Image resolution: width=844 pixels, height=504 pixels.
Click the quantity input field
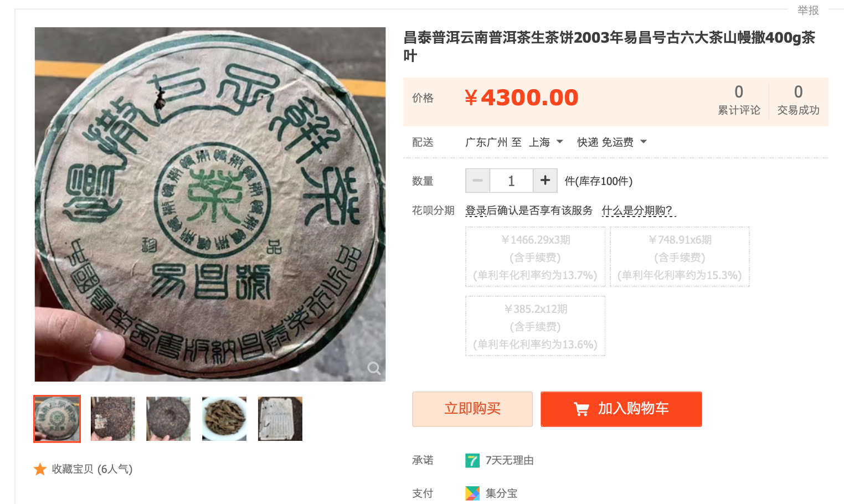tap(511, 181)
